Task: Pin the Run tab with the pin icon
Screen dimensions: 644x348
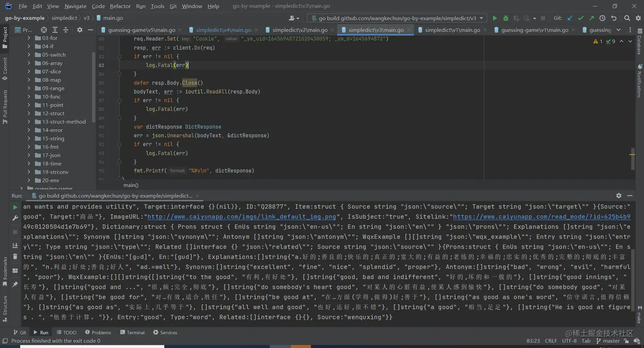Action: (x=15, y=284)
